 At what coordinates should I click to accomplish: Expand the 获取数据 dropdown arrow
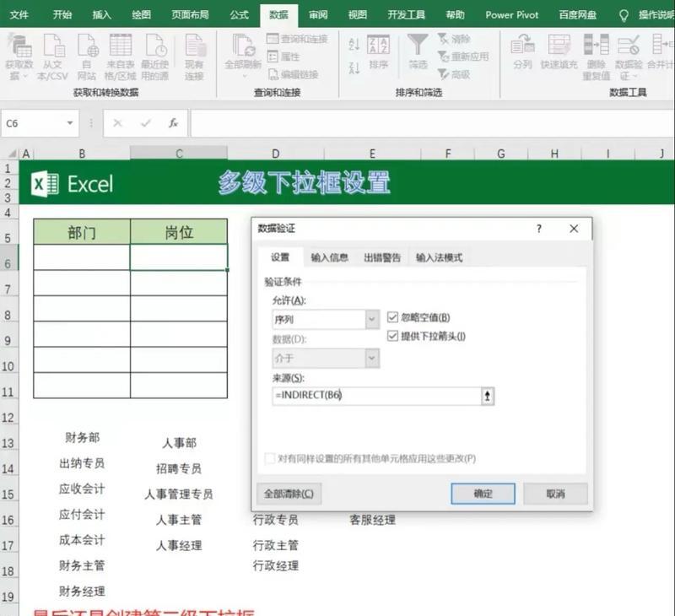tap(25, 76)
